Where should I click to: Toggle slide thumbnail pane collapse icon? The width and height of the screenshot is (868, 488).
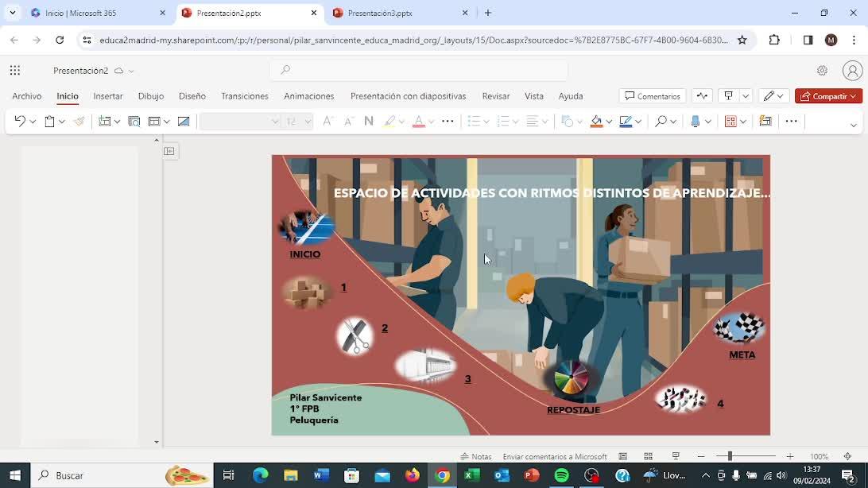tap(170, 151)
